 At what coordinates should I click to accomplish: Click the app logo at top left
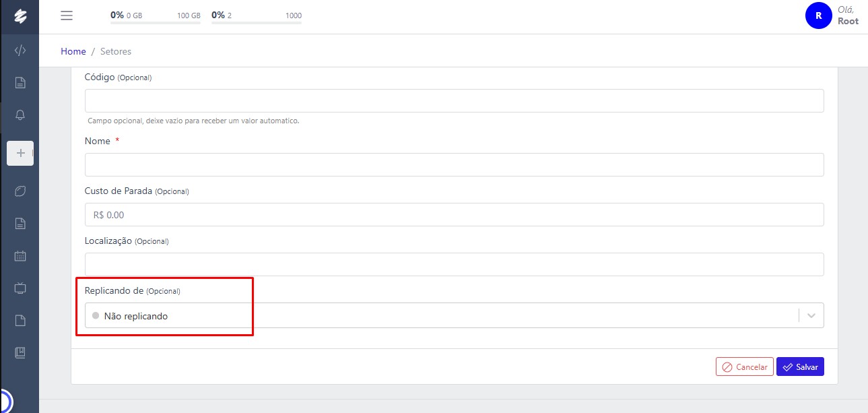coord(20,16)
